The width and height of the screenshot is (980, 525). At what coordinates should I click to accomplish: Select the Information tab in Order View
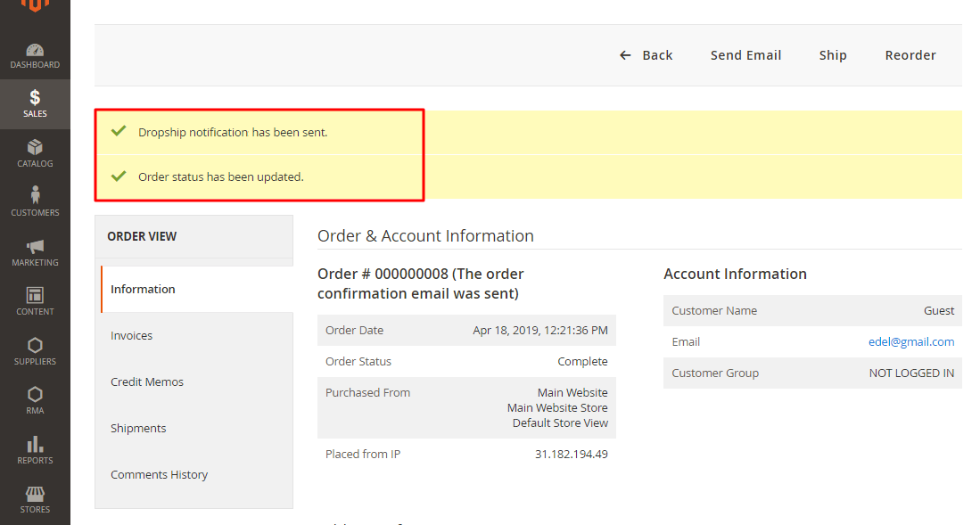tap(143, 289)
